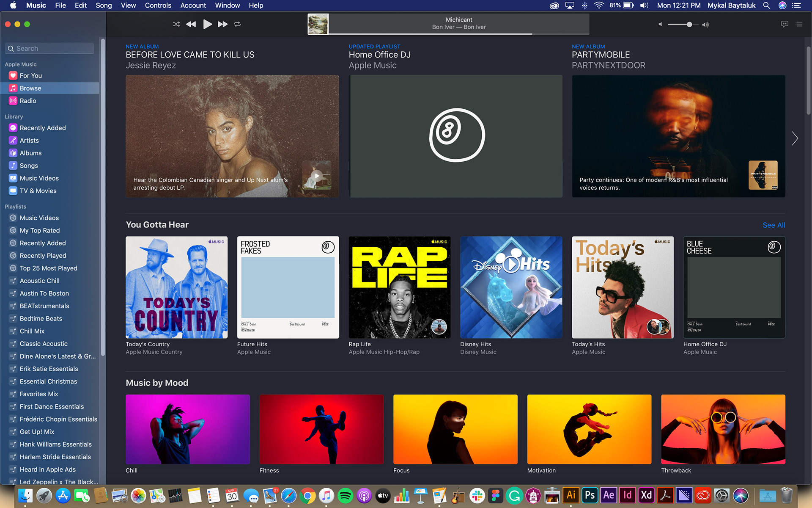Open the Motivation mood tile
Image resolution: width=812 pixels, height=508 pixels.
tap(589, 429)
